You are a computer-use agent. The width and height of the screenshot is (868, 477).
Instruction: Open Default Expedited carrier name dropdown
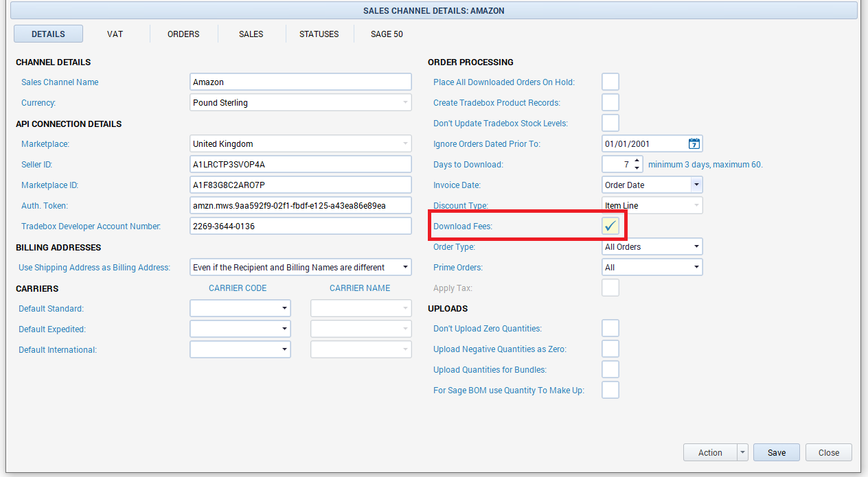coord(405,329)
